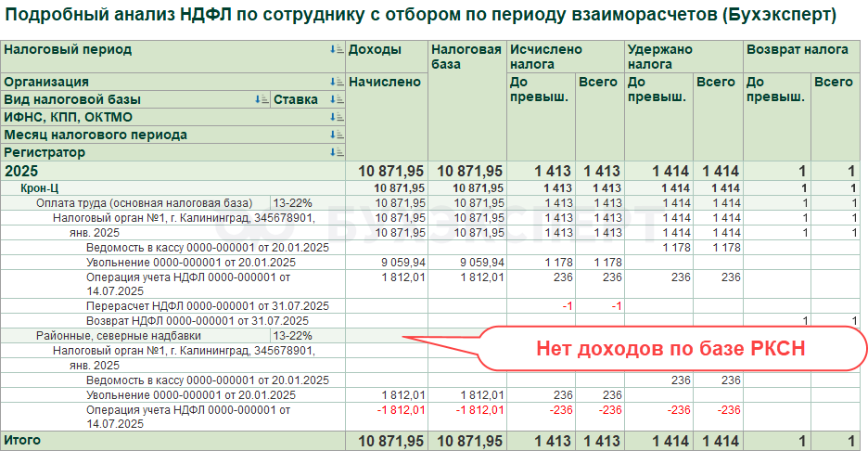Click 1 812,01 Начислено in Увольнение РКСН row
Image resolution: width=868 pixels, height=451 pixels.
pos(403,395)
